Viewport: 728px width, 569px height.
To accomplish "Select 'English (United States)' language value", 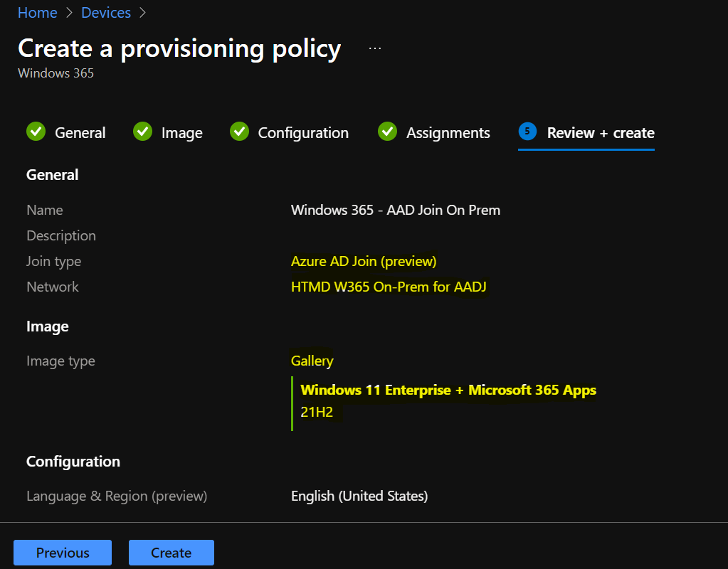I will (x=359, y=496).
